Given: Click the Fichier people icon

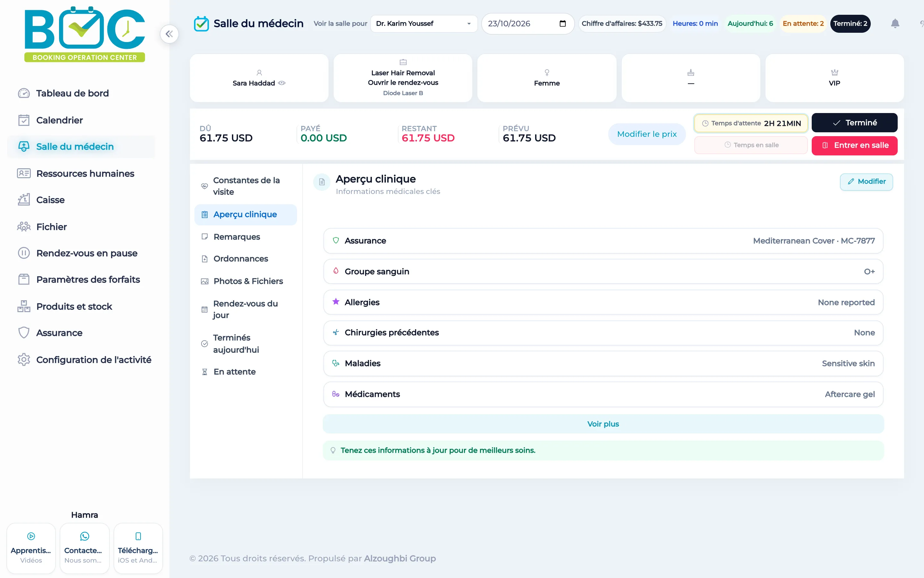Looking at the screenshot, I should pos(24,227).
